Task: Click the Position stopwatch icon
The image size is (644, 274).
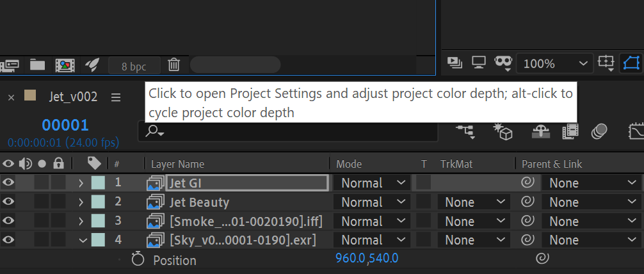Action: 138,259
